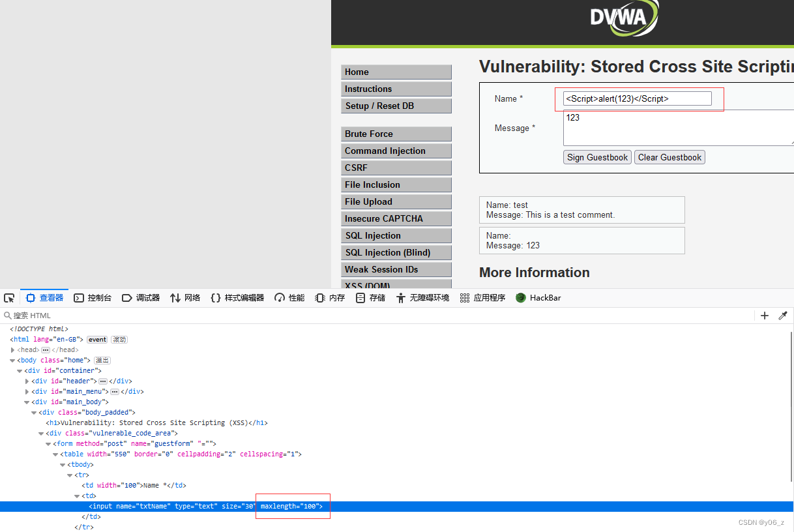The width and height of the screenshot is (794, 532).
Task: Click the 溢出 badge on body tag
Action: coord(102,361)
